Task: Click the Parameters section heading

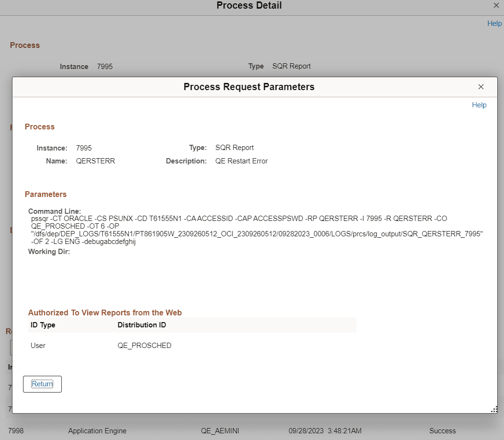Action: (46, 194)
